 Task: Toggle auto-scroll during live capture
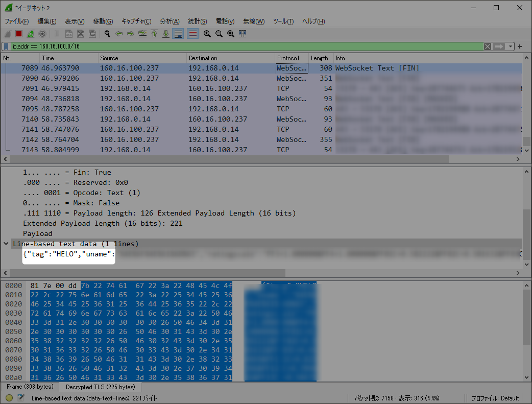pos(178,34)
